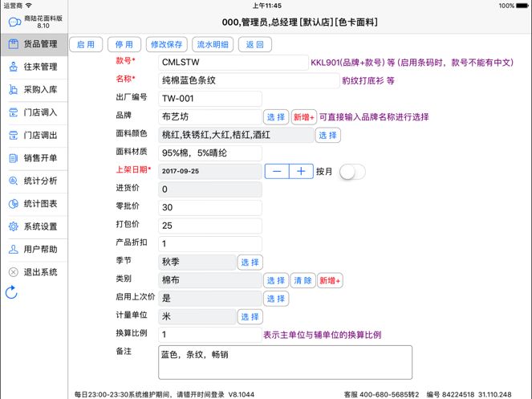
Task: Click the 统计图表 menu label
Action: tap(40, 204)
